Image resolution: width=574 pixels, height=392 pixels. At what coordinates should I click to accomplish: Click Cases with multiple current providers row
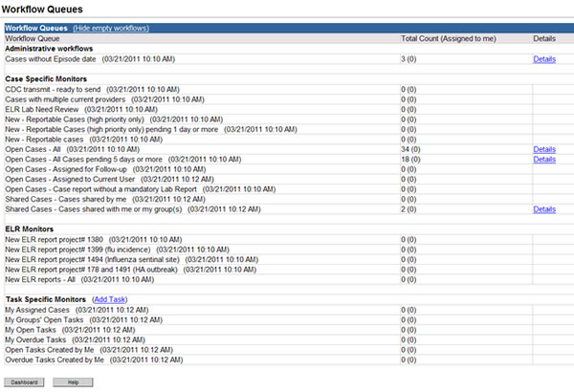tap(70, 99)
